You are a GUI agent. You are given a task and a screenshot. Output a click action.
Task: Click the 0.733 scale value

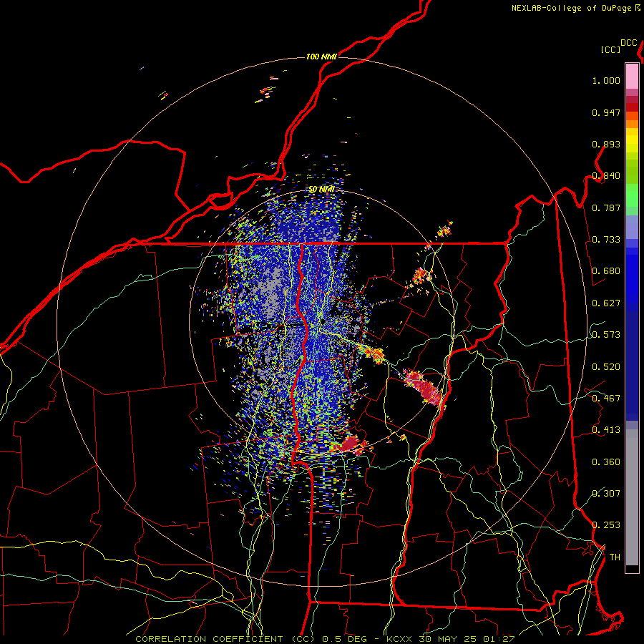click(606, 240)
